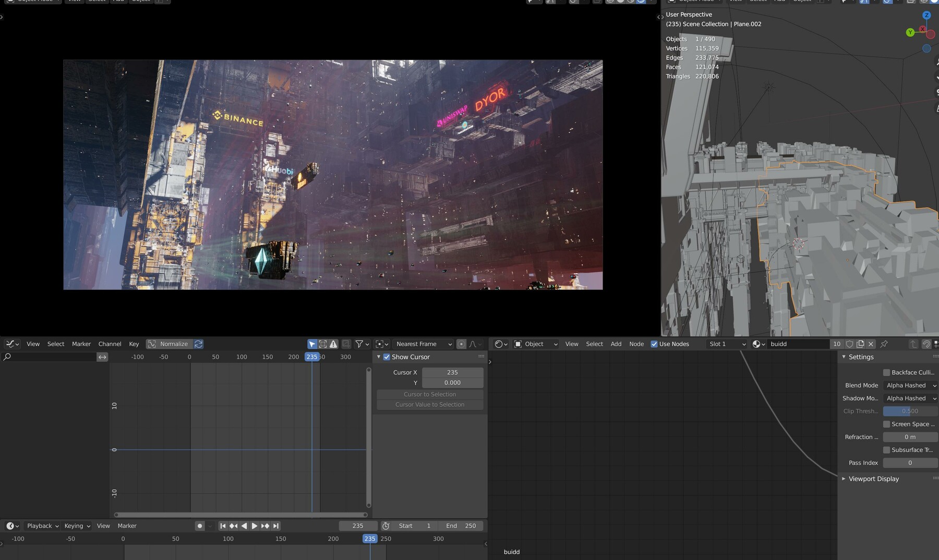Click the pin icon in Shader Editor header
Screen dimensions: 939x560
884,344
